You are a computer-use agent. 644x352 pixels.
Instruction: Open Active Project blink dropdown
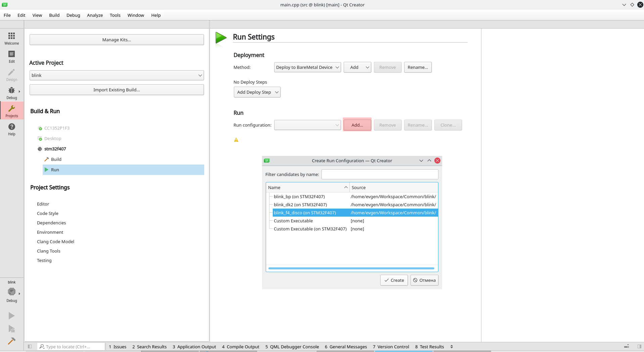(x=117, y=75)
